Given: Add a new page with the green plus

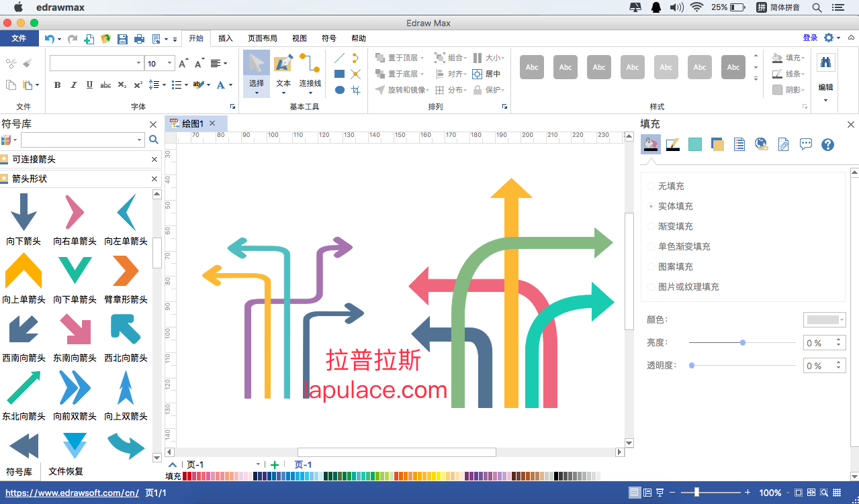Looking at the screenshot, I should point(275,464).
